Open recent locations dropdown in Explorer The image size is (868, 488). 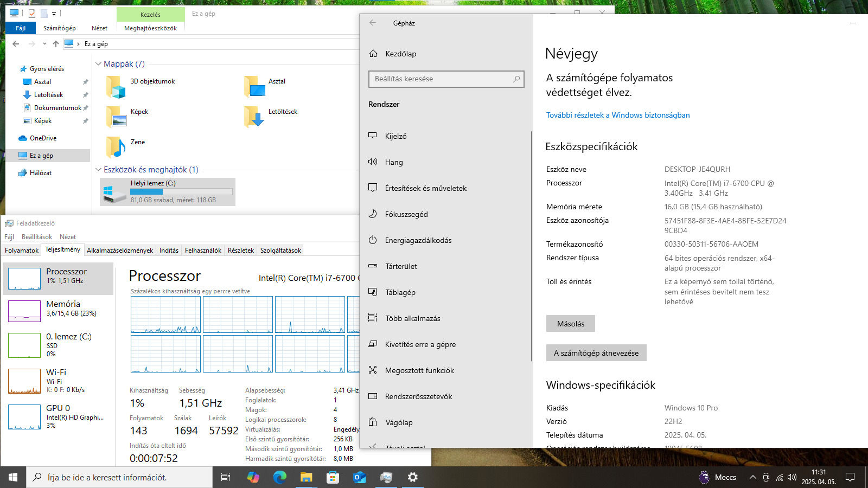click(44, 44)
